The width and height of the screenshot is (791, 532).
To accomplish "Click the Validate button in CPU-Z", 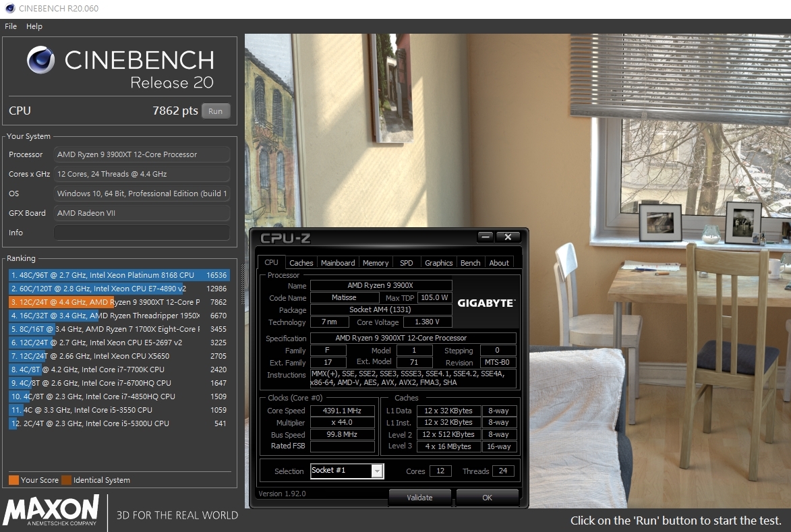I will (x=419, y=498).
